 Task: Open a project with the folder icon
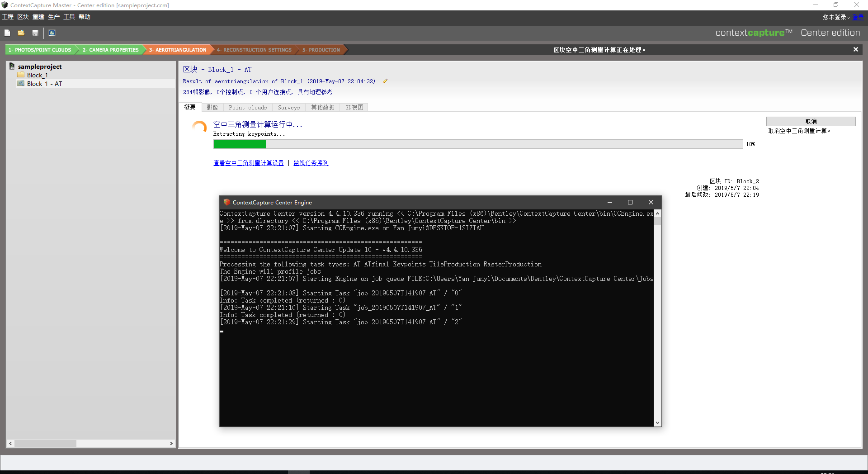click(21, 33)
